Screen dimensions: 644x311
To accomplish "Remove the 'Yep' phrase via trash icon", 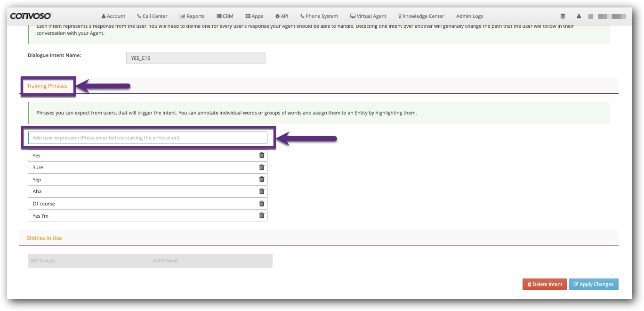I will pos(262,180).
